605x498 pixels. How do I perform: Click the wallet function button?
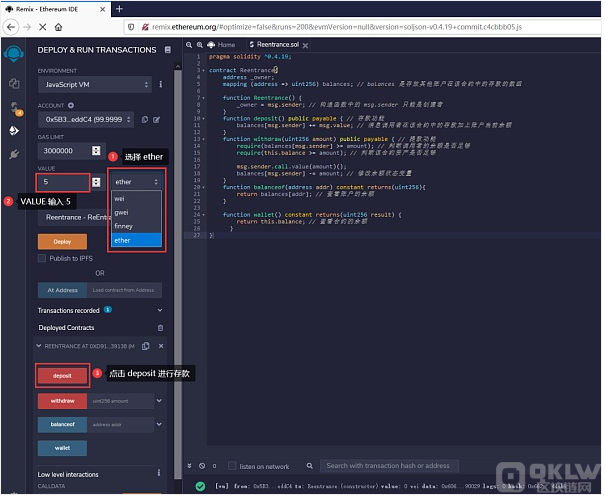click(x=62, y=448)
